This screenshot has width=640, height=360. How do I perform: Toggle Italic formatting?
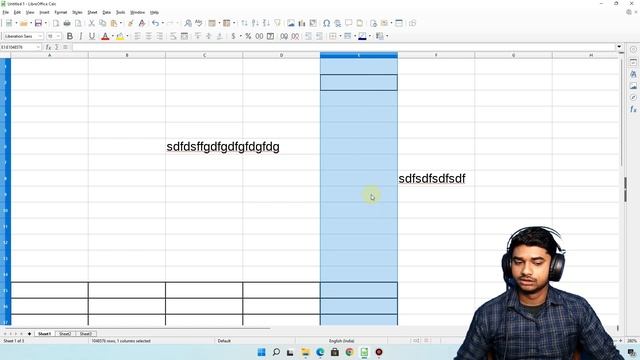(x=81, y=36)
